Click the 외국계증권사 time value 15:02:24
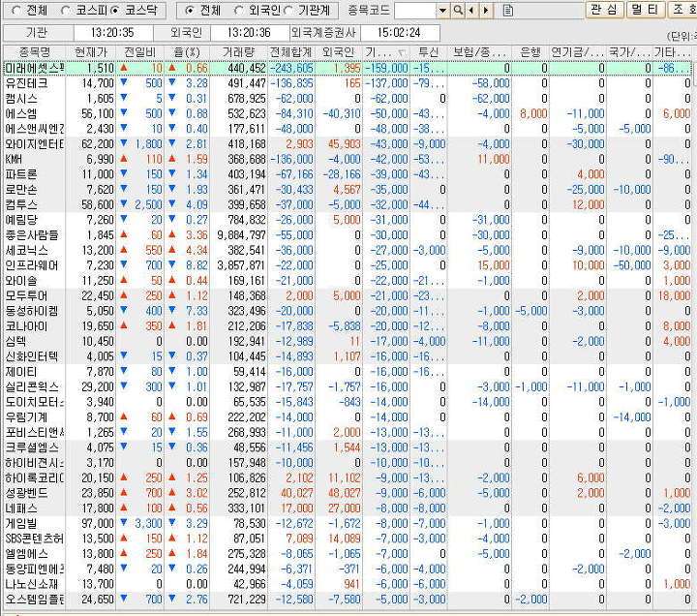Image resolution: width=697 pixels, height=616 pixels. point(399,33)
